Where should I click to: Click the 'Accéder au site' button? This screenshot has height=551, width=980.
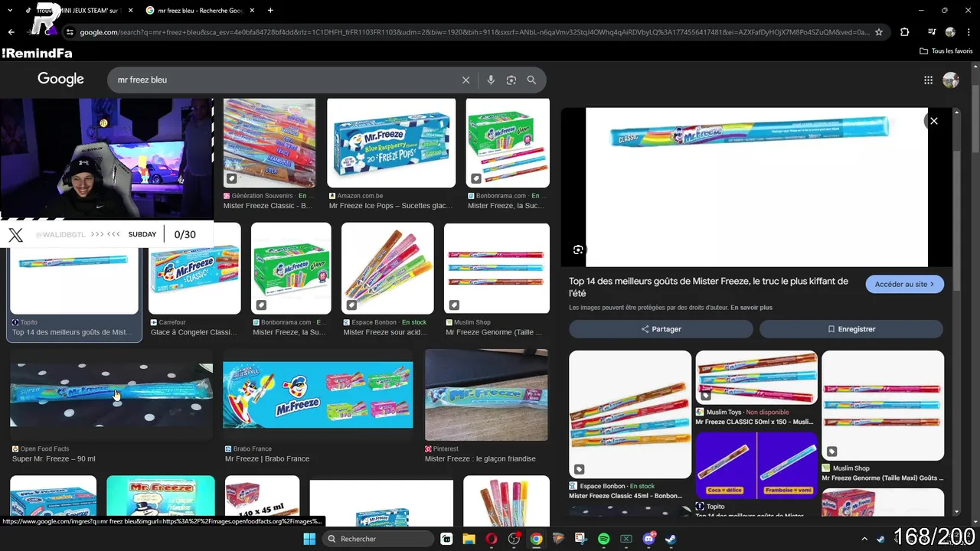(904, 284)
